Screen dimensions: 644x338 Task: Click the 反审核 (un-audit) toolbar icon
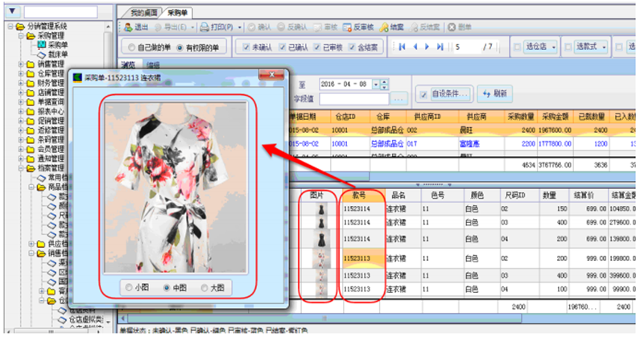(x=347, y=27)
